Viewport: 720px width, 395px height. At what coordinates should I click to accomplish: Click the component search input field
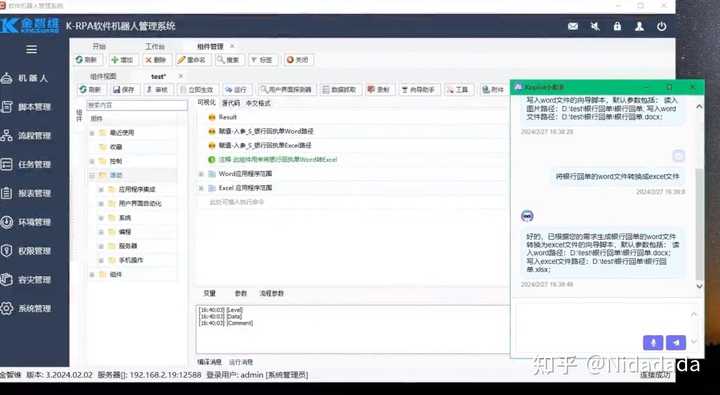point(137,105)
